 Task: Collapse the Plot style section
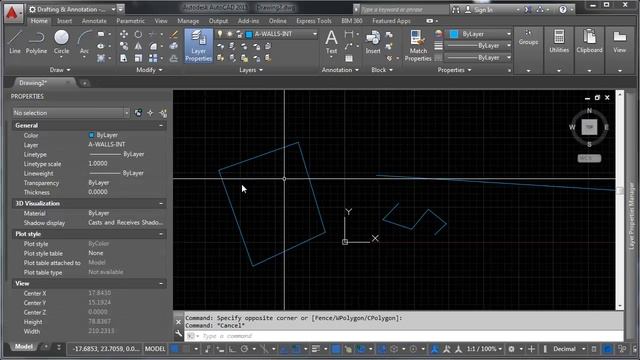161,234
